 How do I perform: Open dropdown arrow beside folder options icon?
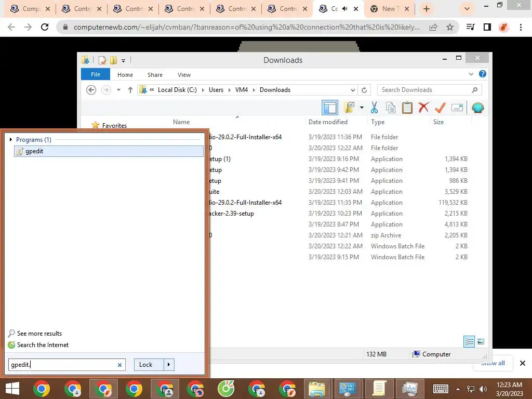click(362, 108)
